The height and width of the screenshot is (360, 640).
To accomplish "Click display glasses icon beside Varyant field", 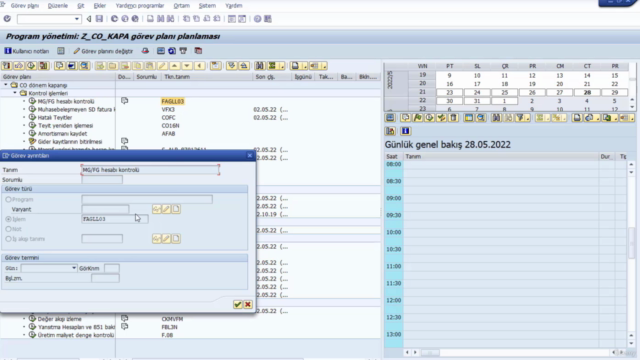I will [x=156, y=209].
